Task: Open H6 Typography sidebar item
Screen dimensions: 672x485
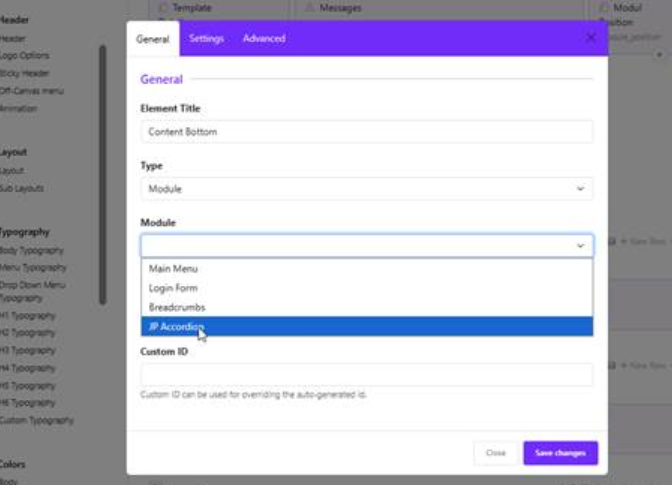Action: pos(28,403)
